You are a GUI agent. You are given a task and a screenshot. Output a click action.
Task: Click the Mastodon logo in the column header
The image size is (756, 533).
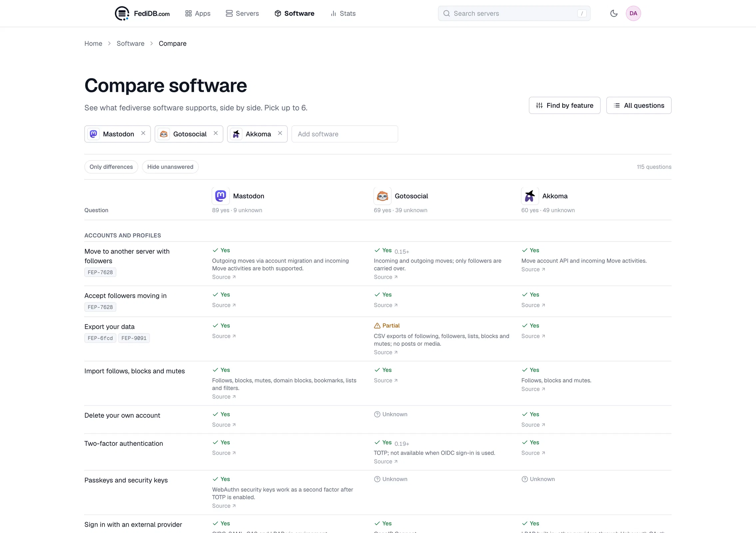pyautogui.click(x=220, y=196)
